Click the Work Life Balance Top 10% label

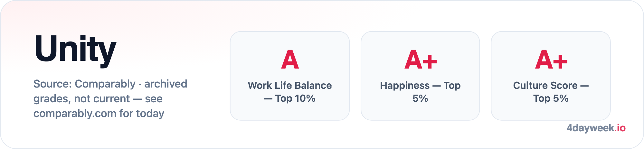(290, 92)
